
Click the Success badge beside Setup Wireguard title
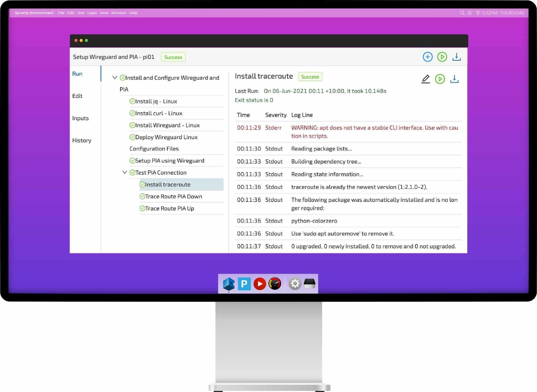173,57
